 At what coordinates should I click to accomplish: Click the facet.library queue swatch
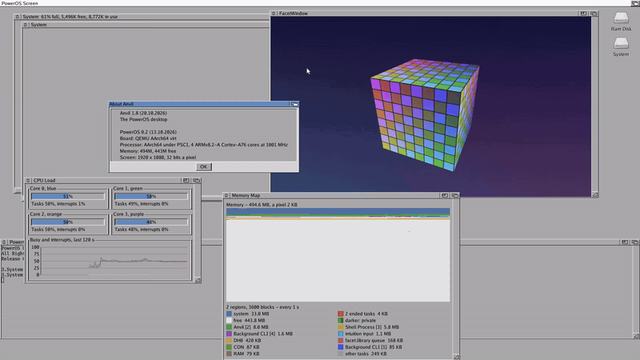click(x=341, y=340)
